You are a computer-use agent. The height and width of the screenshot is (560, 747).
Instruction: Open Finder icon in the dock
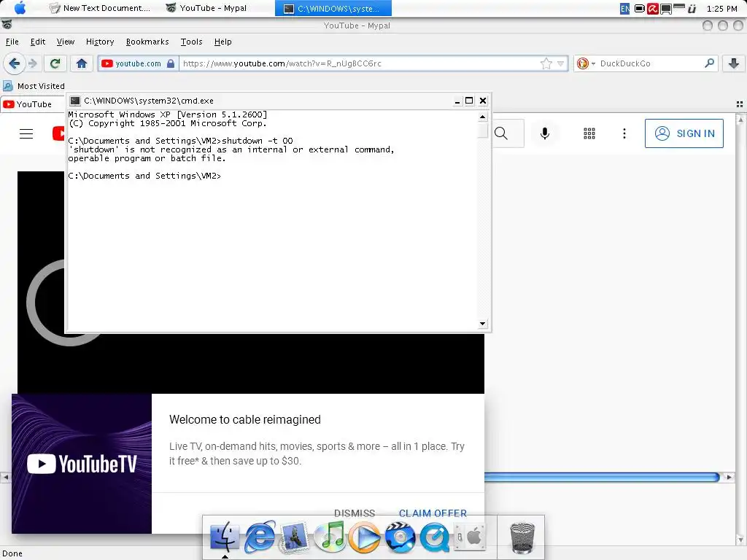[225, 537]
